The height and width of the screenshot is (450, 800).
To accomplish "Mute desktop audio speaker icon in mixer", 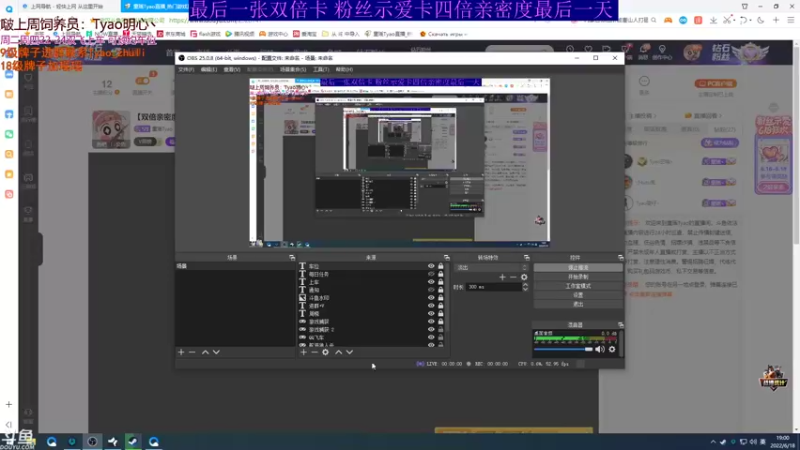I will tap(600, 349).
